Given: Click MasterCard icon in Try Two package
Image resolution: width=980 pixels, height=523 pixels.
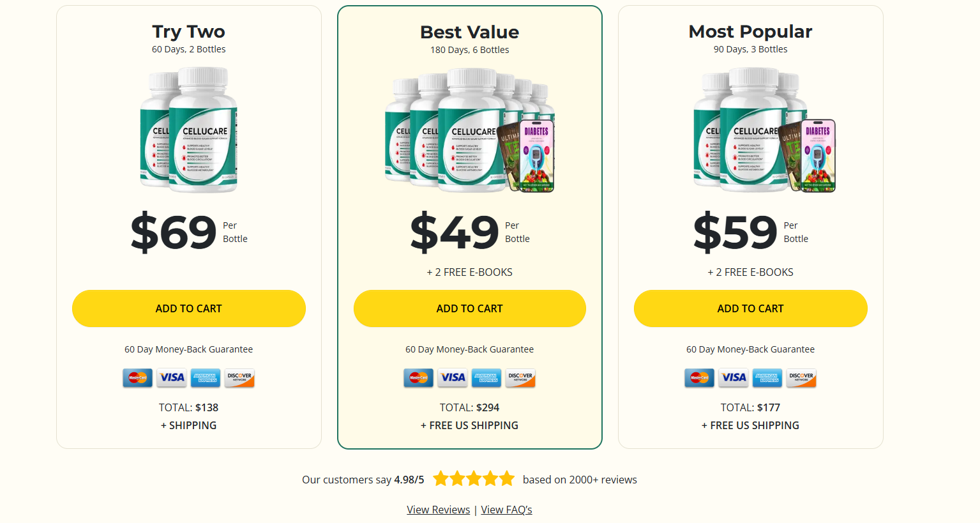Looking at the screenshot, I should [138, 377].
